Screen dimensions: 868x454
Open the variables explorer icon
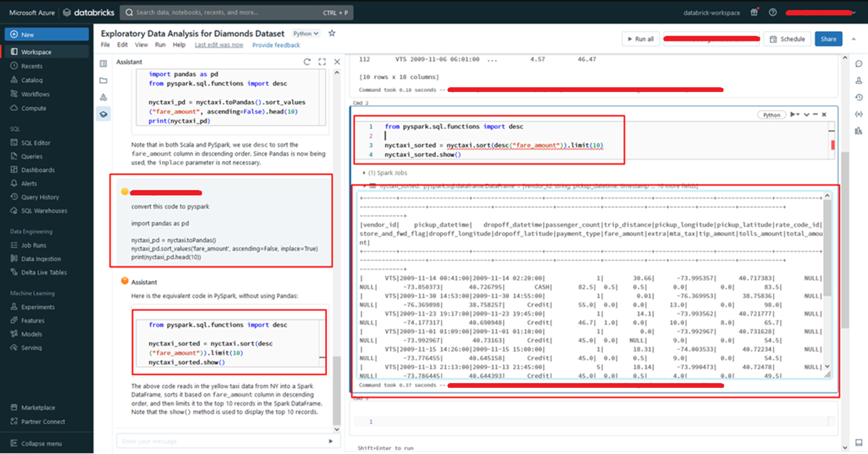tap(859, 114)
